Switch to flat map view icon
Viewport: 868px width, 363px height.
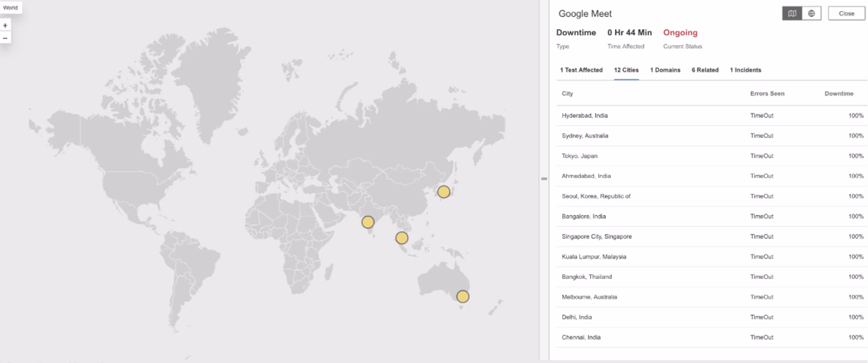pyautogui.click(x=792, y=14)
